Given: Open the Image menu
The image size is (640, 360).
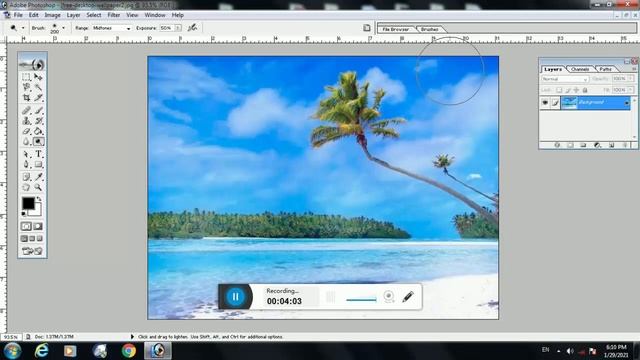Looking at the screenshot, I should click(52, 15).
